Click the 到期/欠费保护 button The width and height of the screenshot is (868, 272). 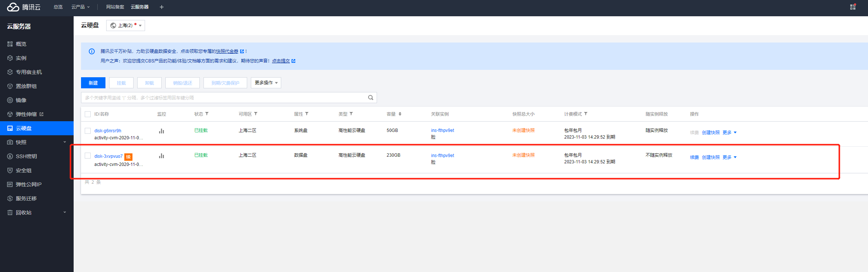[x=225, y=83]
